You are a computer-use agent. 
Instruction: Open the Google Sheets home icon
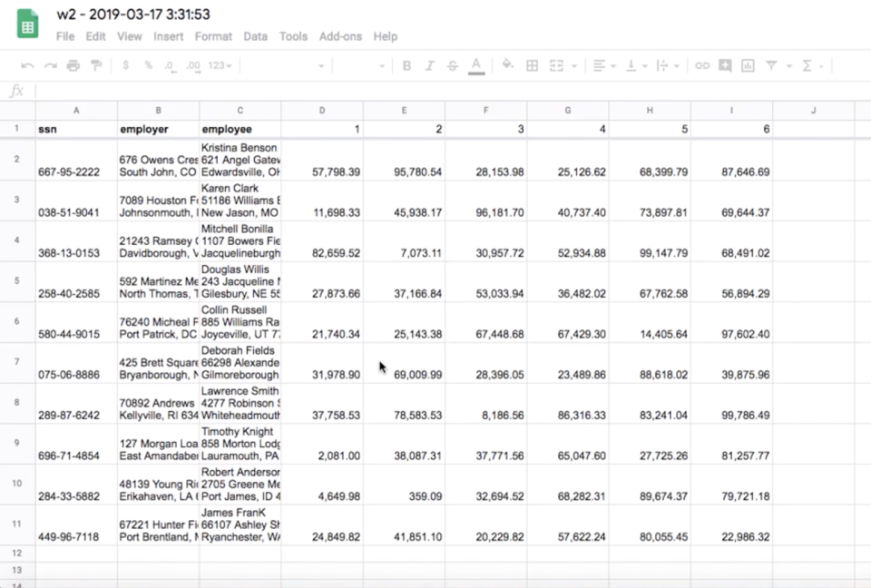(x=28, y=24)
